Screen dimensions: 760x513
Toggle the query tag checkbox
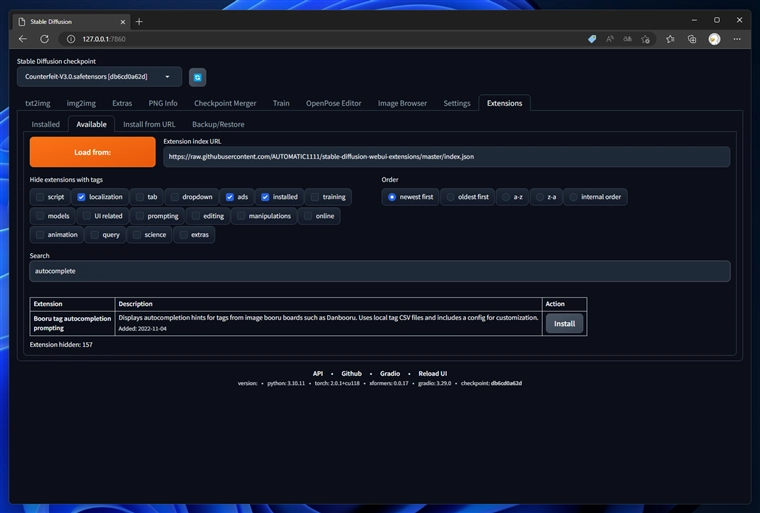tap(95, 235)
